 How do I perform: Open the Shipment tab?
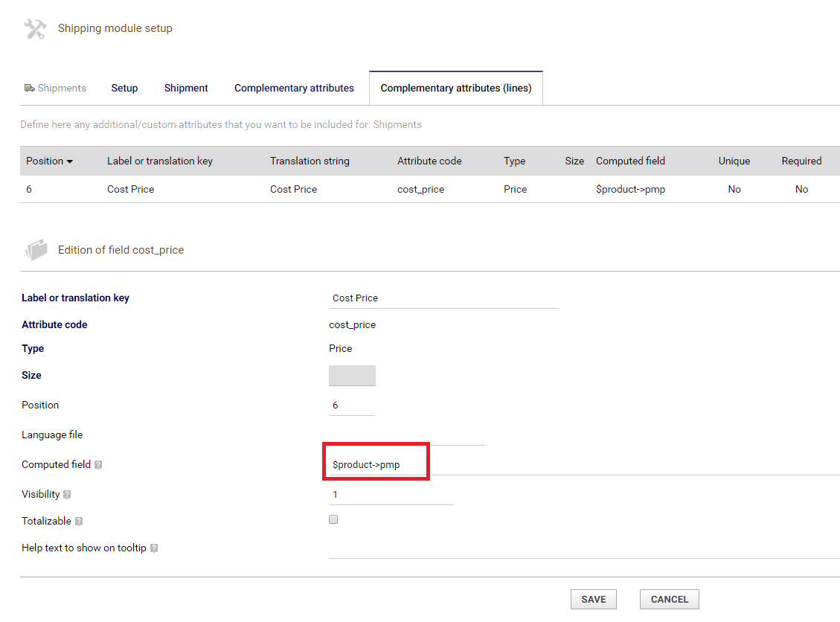tap(186, 88)
